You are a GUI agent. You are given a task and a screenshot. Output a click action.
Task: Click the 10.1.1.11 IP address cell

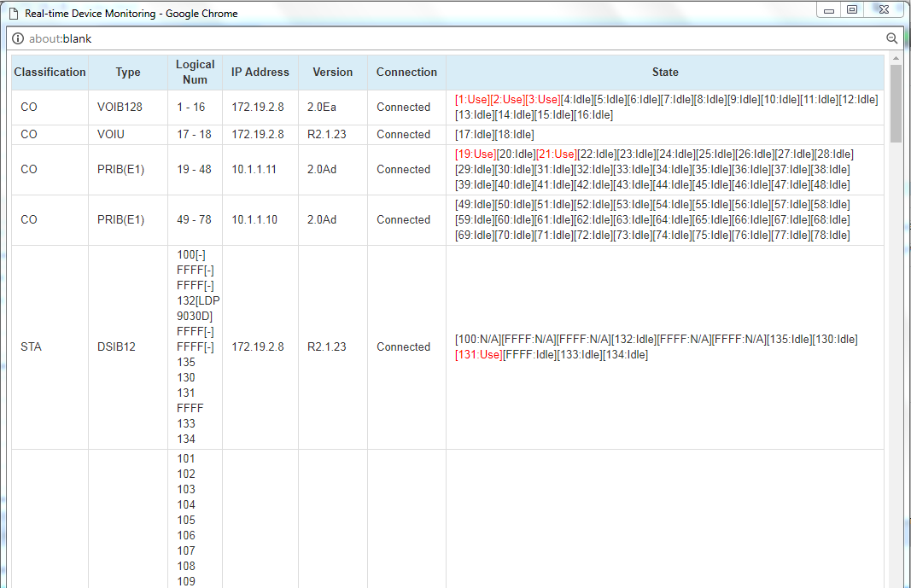(x=254, y=170)
